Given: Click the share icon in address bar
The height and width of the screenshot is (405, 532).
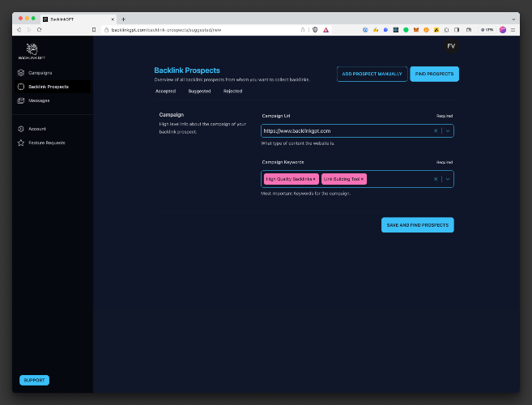Looking at the screenshot, I should tap(303, 30).
